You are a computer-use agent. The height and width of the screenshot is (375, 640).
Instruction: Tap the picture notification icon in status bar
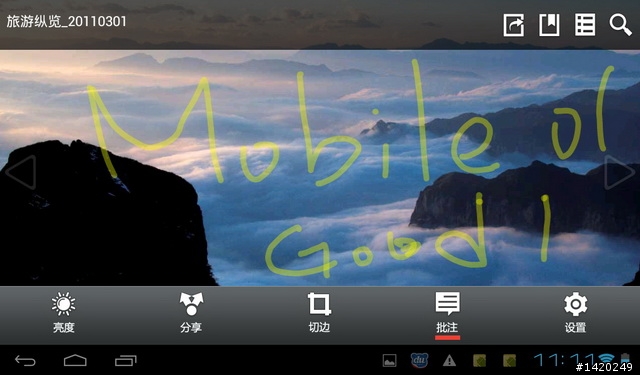(x=389, y=360)
